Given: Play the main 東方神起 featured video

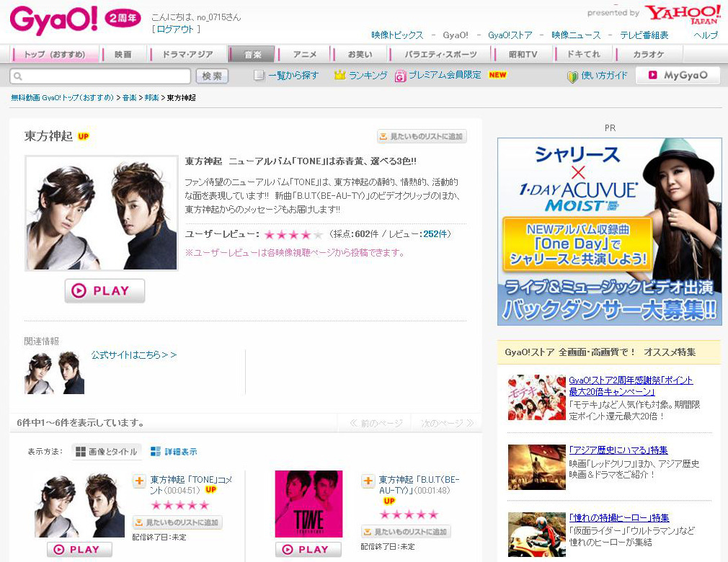Looking at the screenshot, I should coord(105,291).
